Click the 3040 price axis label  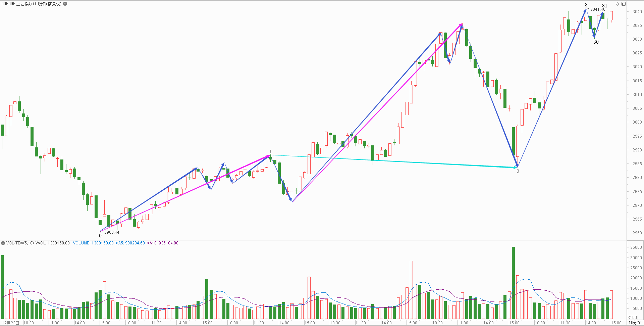click(637, 12)
